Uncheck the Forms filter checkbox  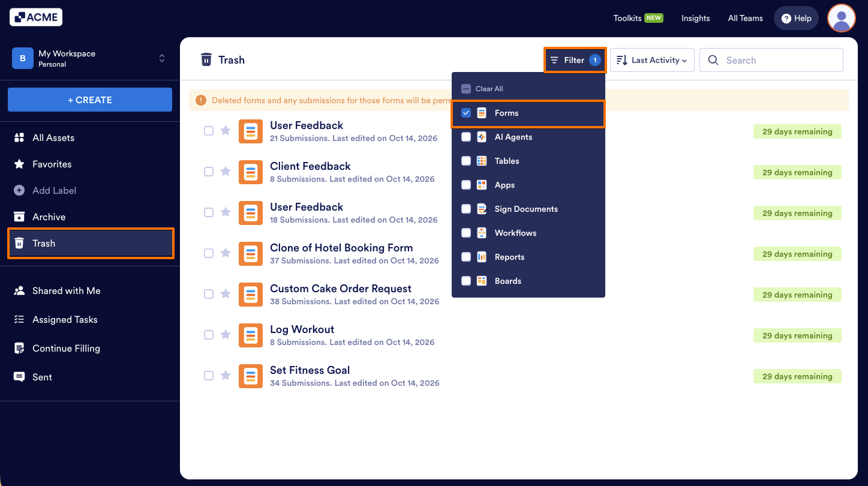466,113
